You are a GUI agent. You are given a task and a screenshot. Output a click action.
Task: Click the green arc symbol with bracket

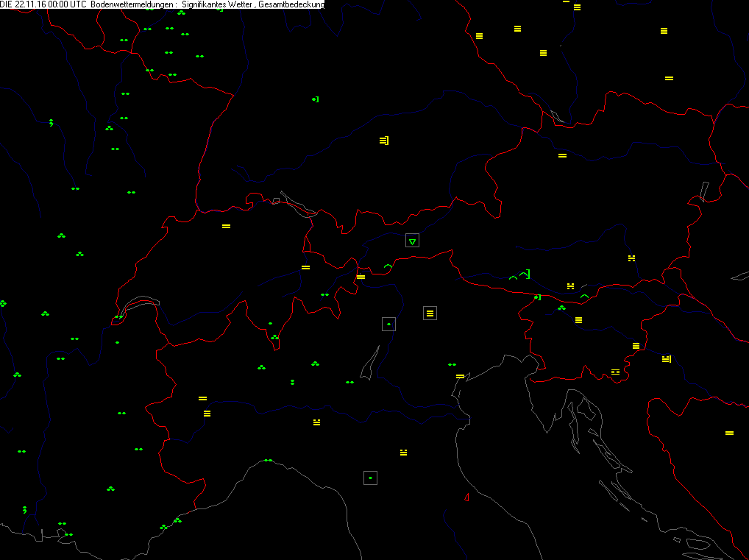click(525, 274)
